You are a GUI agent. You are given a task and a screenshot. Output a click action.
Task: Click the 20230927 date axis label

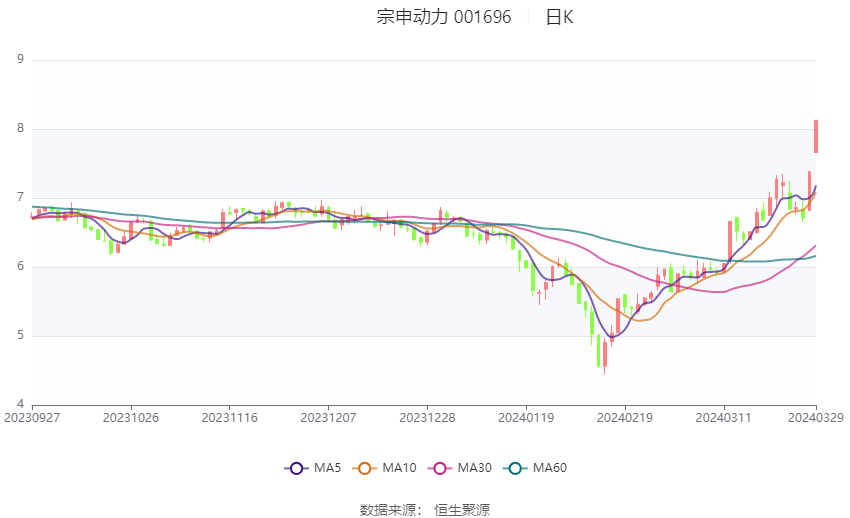coord(32,418)
